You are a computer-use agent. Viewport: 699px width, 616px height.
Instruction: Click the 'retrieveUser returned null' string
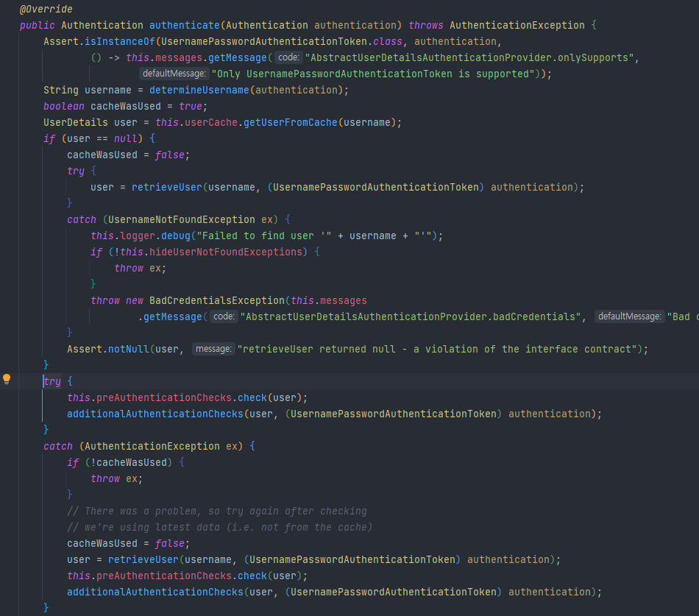[x=437, y=350]
